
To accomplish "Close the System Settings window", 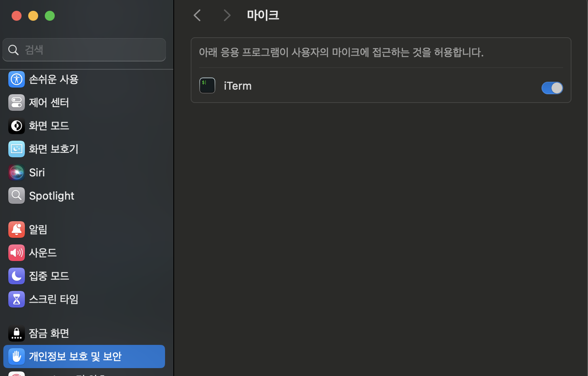I will 17,16.
